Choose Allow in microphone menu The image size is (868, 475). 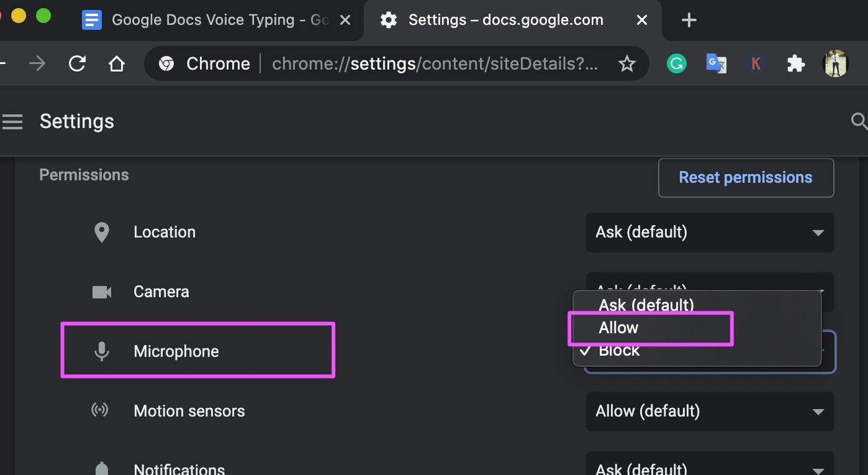pos(697,328)
